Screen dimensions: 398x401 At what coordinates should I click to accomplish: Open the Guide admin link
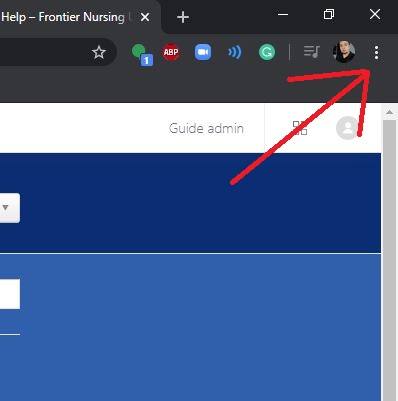point(206,128)
